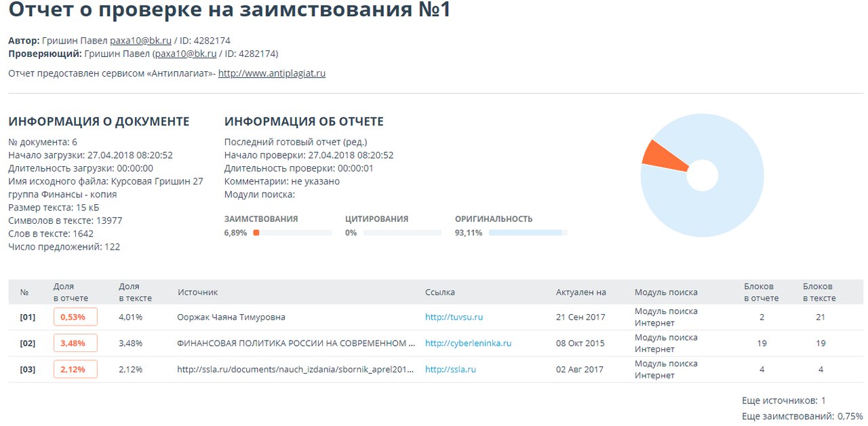Select source row number [02]
868x426 pixels.
click(27, 343)
